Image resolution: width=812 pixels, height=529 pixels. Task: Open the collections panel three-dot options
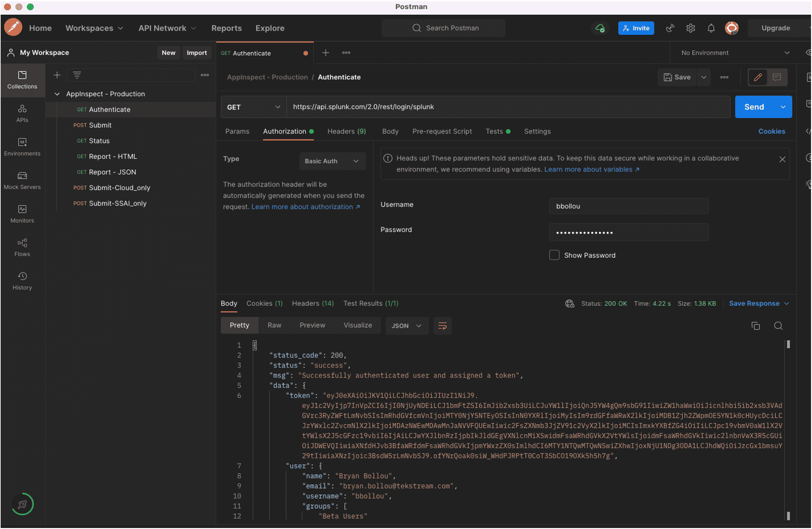pos(205,75)
